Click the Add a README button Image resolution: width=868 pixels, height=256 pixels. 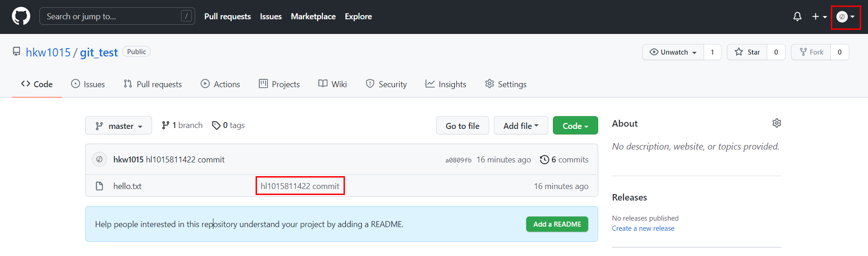point(557,224)
